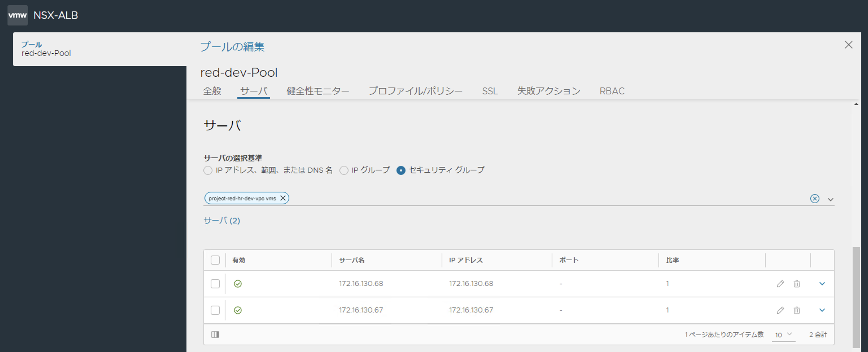Switch to the SSL tab

[490, 91]
